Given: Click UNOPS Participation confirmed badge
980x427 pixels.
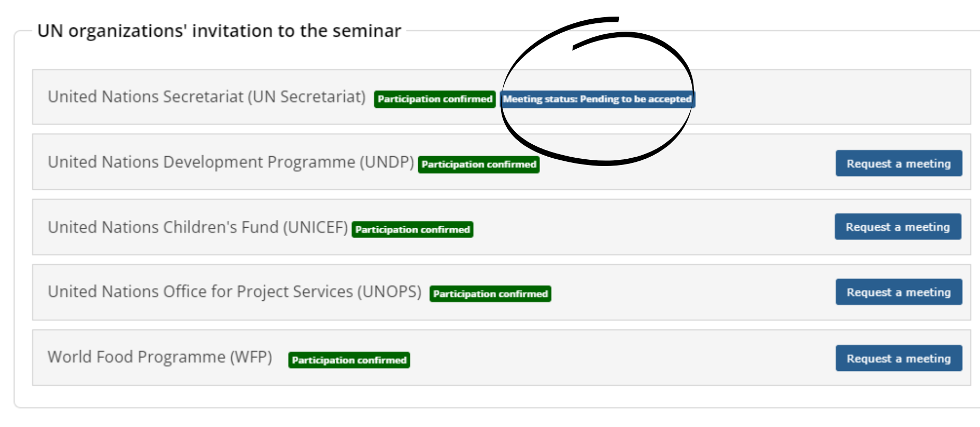Looking at the screenshot, I should (x=490, y=294).
